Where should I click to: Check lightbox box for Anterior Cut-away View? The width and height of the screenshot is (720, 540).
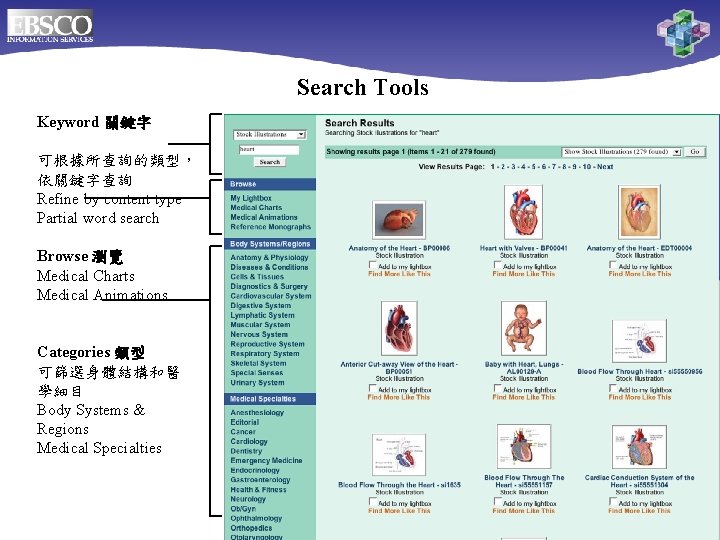[x=373, y=388]
